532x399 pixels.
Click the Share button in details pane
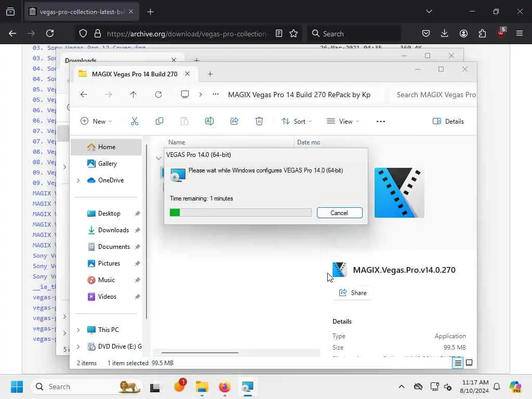coord(353,293)
